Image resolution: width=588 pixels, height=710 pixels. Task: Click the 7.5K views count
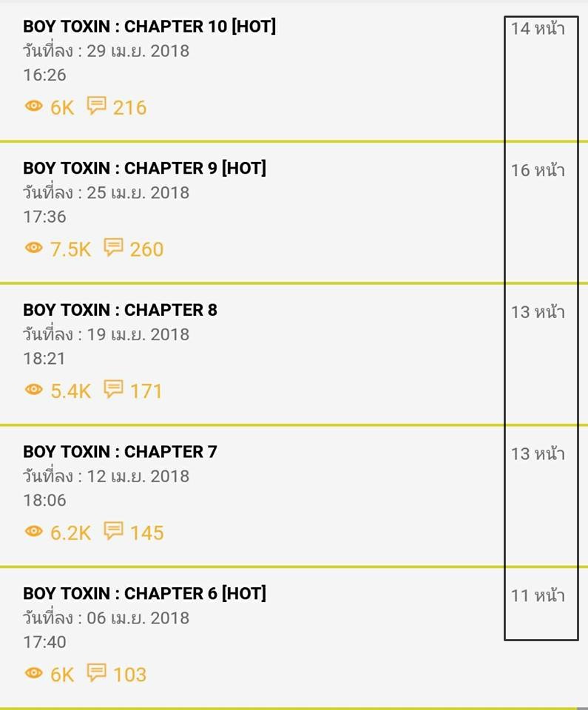pos(70,249)
